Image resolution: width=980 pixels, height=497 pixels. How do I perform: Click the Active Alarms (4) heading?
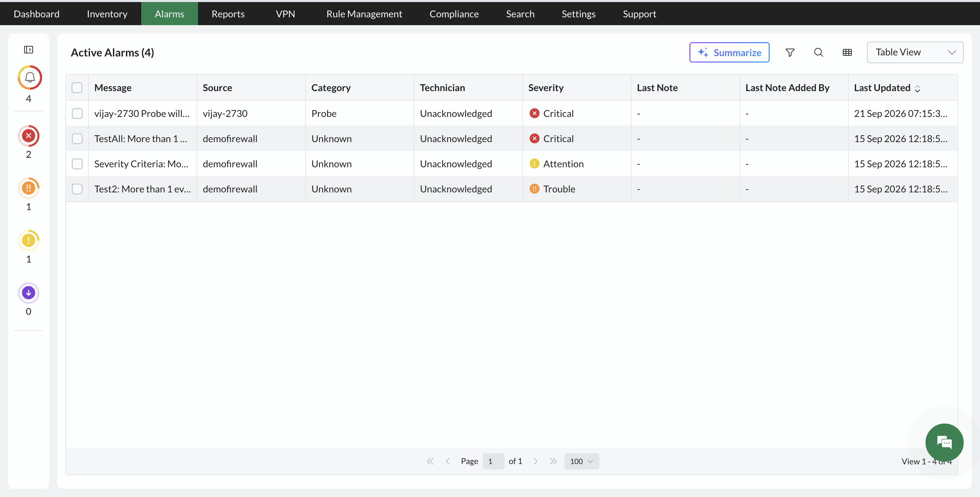(112, 52)
